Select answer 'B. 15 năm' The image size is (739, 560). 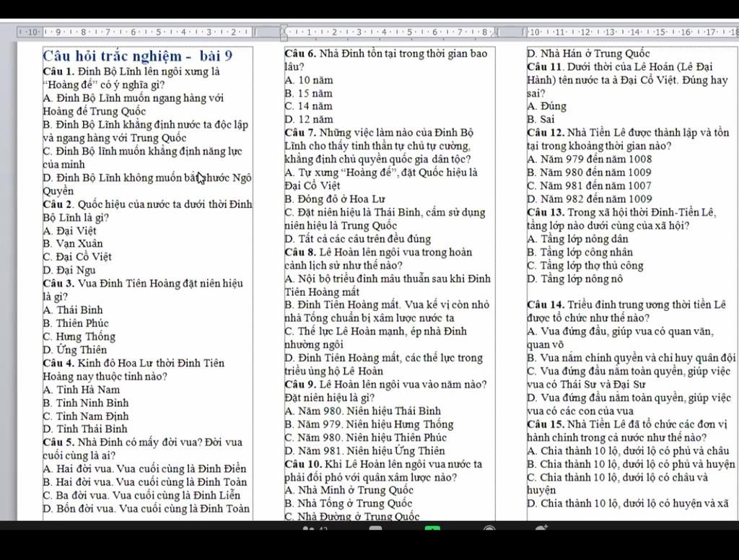pos(309,93)
